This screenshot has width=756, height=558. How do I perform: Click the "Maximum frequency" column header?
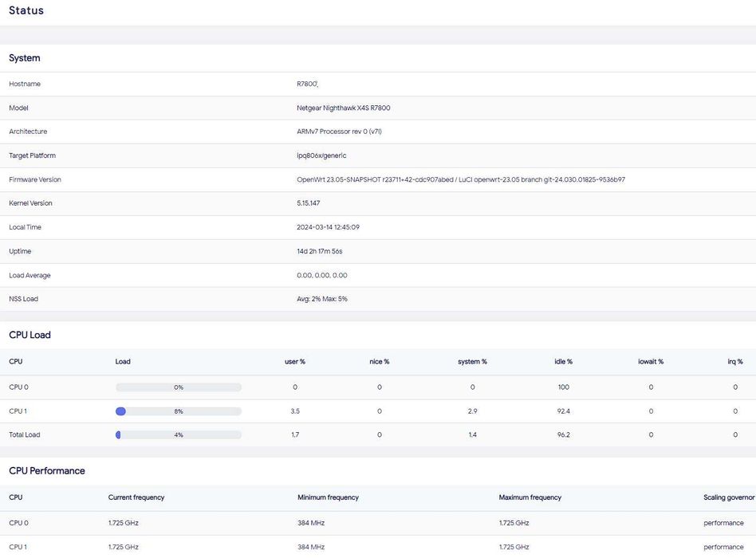(530, 497)
